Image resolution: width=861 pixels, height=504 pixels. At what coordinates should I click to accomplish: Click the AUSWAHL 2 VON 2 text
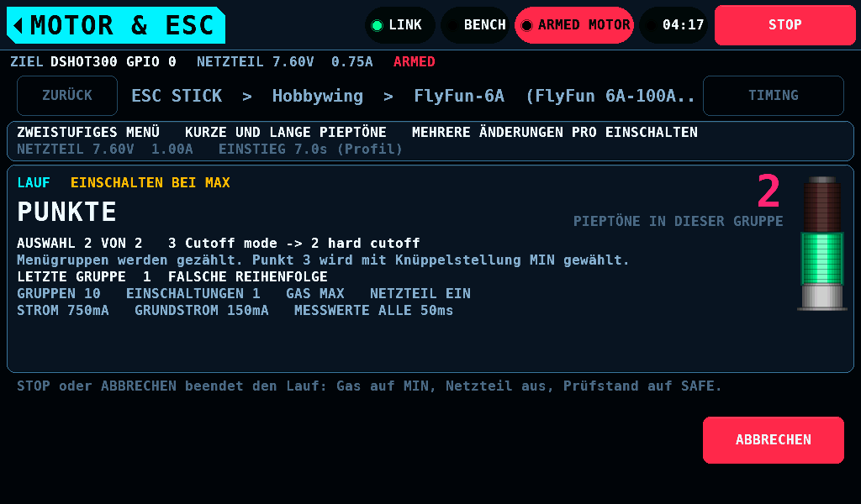[x=80, y=243]
